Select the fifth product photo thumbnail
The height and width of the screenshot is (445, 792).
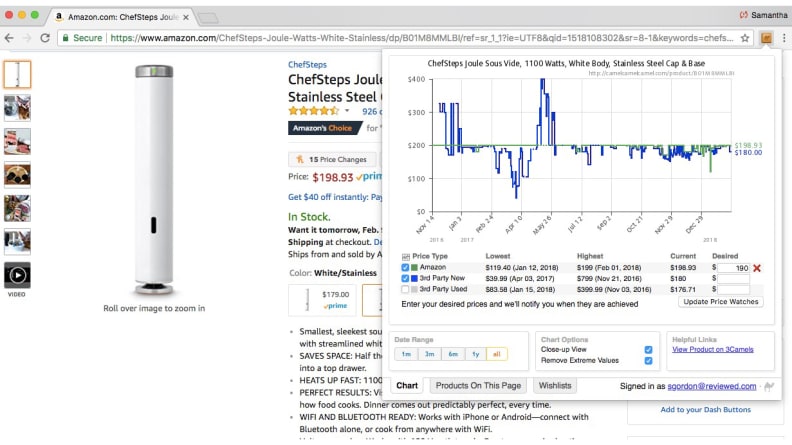pyautogui.click(x=17, y=208)
